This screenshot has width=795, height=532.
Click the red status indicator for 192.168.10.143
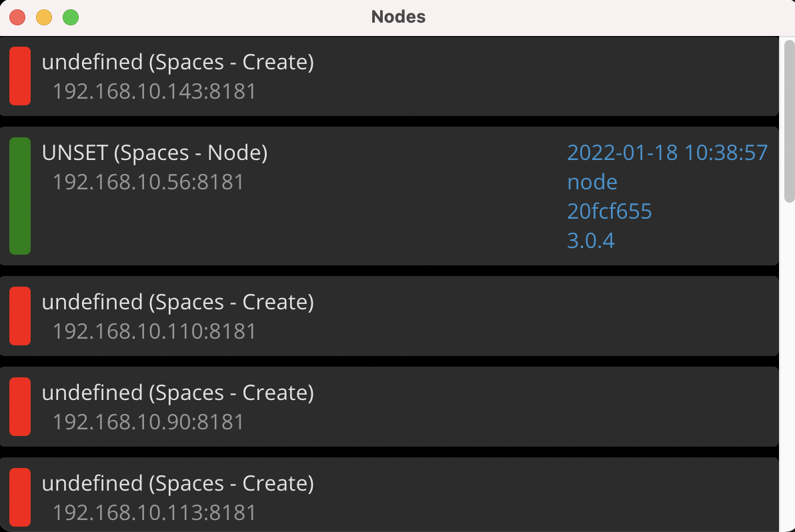click(x=19, y=75)
